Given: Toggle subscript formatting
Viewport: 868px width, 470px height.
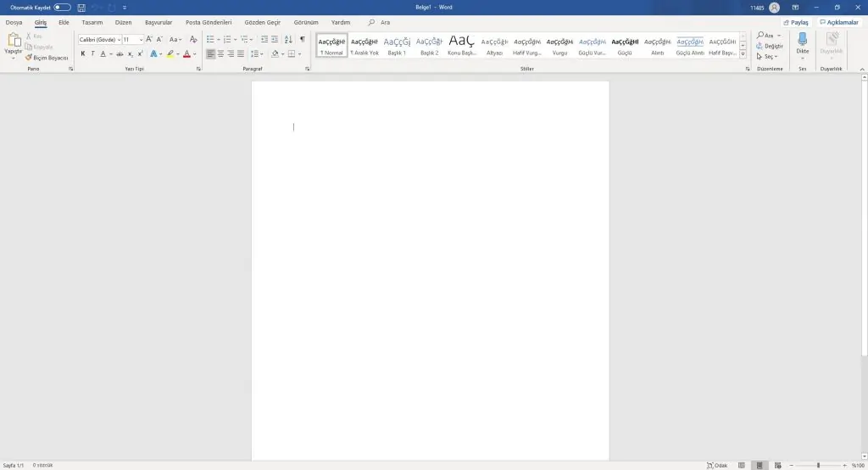Looking at the screenshot, I should tap(131, 53).
